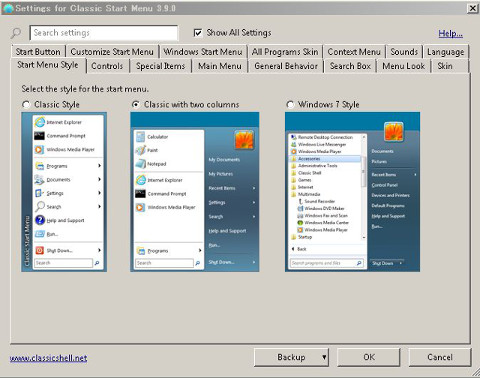480x378 pixels.
Task: Go to the Context Menu tab
Action: (x=354, y=52)
